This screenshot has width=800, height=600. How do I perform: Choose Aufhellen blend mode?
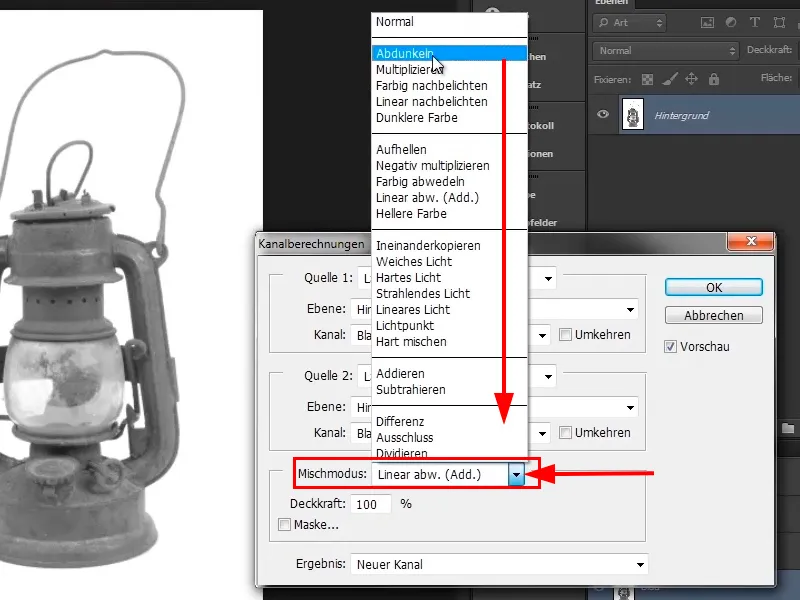pos(449,149)
